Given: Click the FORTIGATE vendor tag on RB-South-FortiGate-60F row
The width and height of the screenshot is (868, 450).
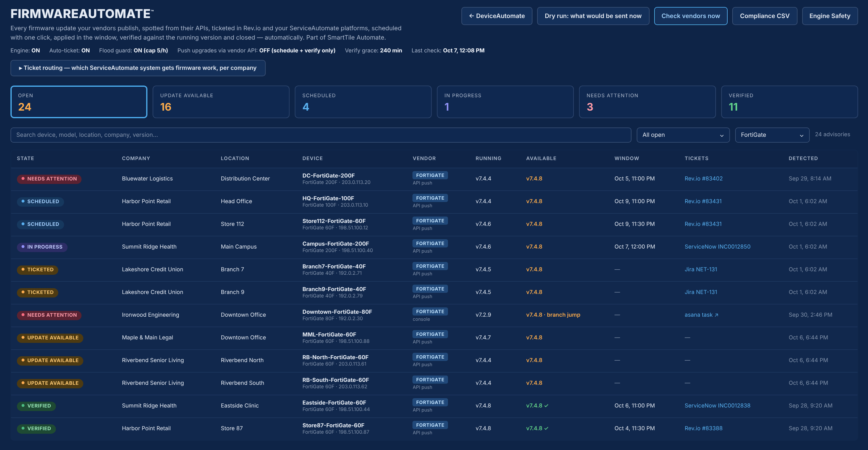Looking at the screenshot, I should click(x=430, y=380).
